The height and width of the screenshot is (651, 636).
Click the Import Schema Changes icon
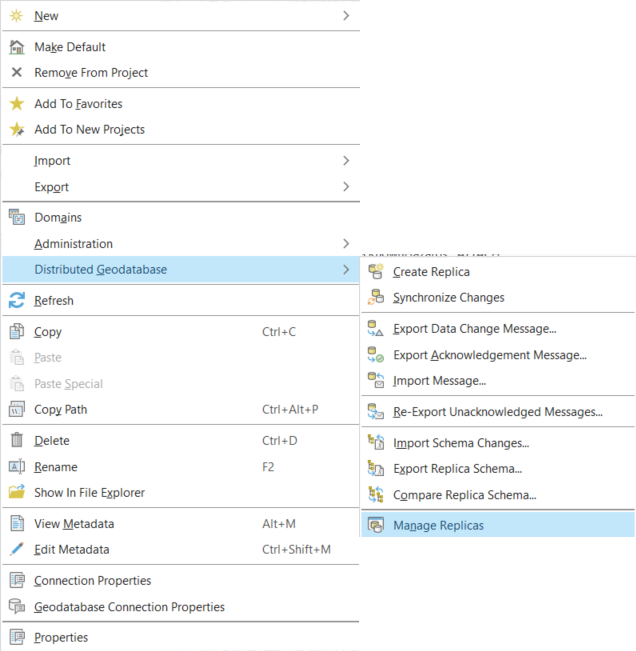pyautogui.click(x=376, y=443)
